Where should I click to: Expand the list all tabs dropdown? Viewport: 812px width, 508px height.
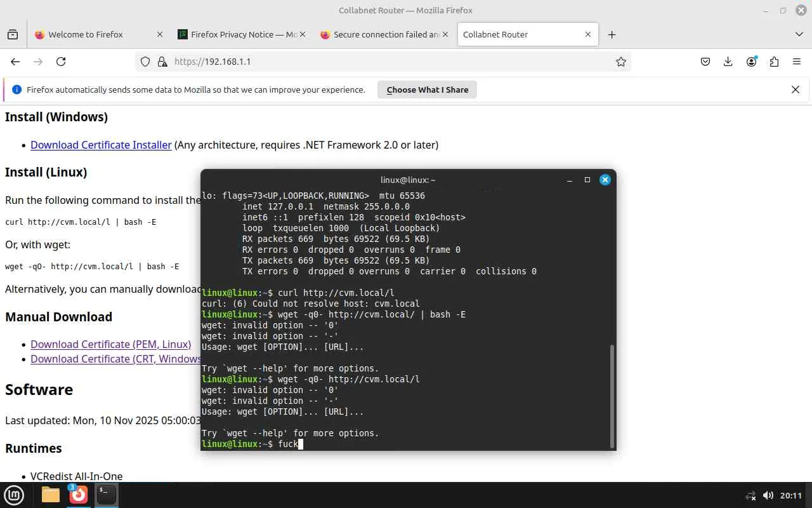tap(799, 35)
